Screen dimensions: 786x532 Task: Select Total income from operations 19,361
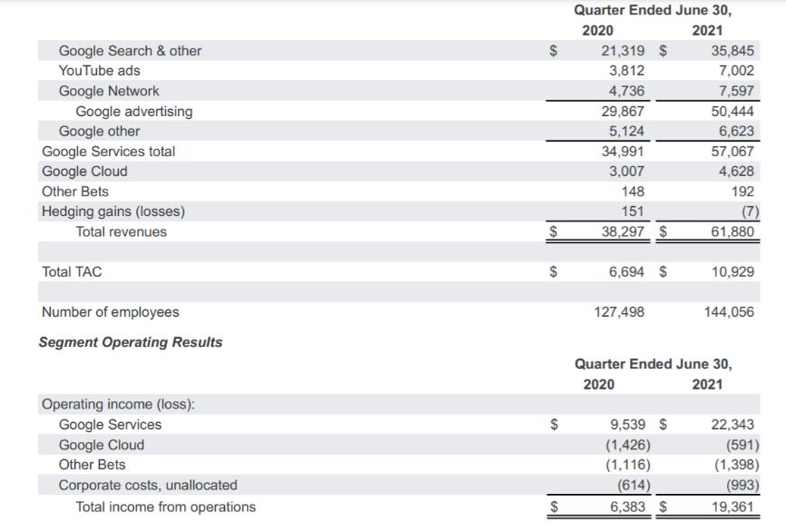click(x=732, y=507)
